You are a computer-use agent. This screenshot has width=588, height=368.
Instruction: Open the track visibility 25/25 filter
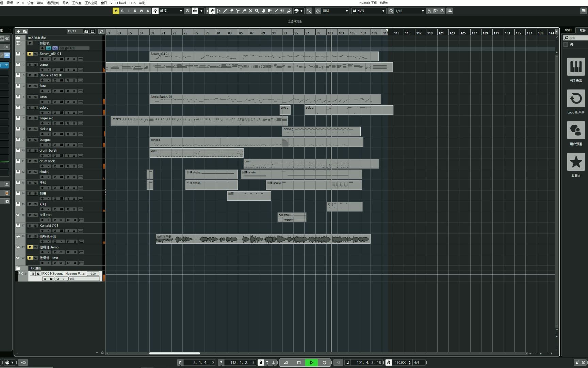point(75,31)
